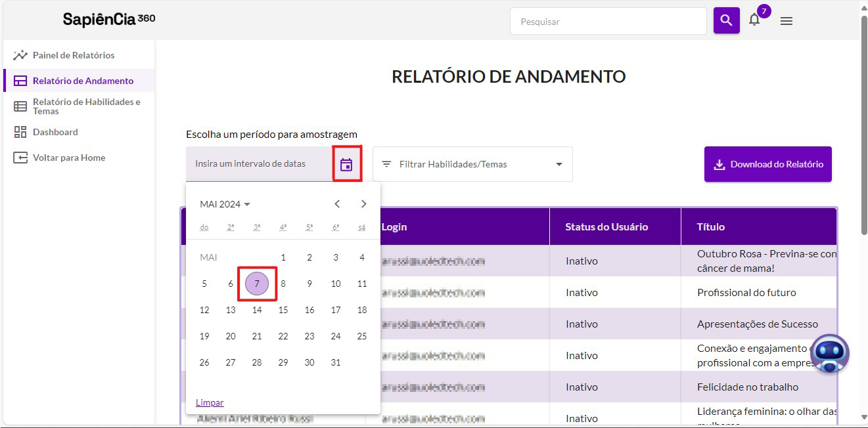868x428 pixels.
Task: Select May 24 in calendar
Action: click(336, 336)
